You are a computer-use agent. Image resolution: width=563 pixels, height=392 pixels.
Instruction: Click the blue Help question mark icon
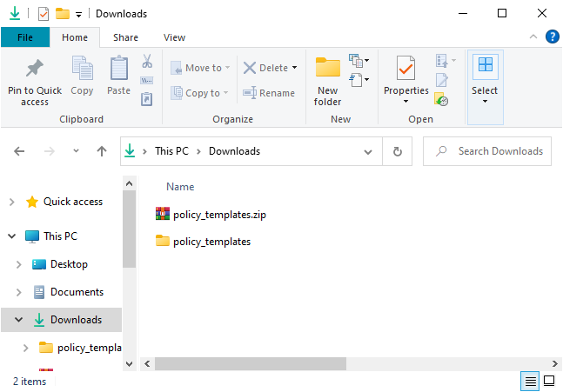coord(553,37)
